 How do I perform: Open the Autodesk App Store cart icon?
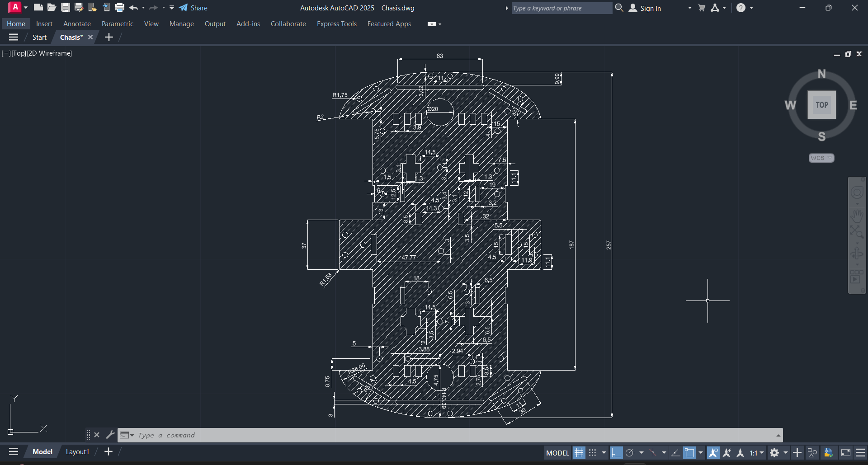[x=702, y=8]
